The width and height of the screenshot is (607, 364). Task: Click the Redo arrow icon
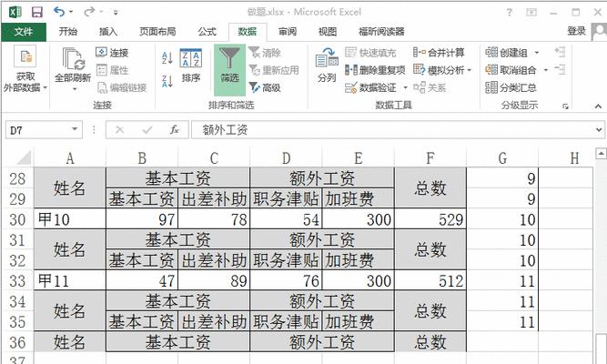coord(89,12)
